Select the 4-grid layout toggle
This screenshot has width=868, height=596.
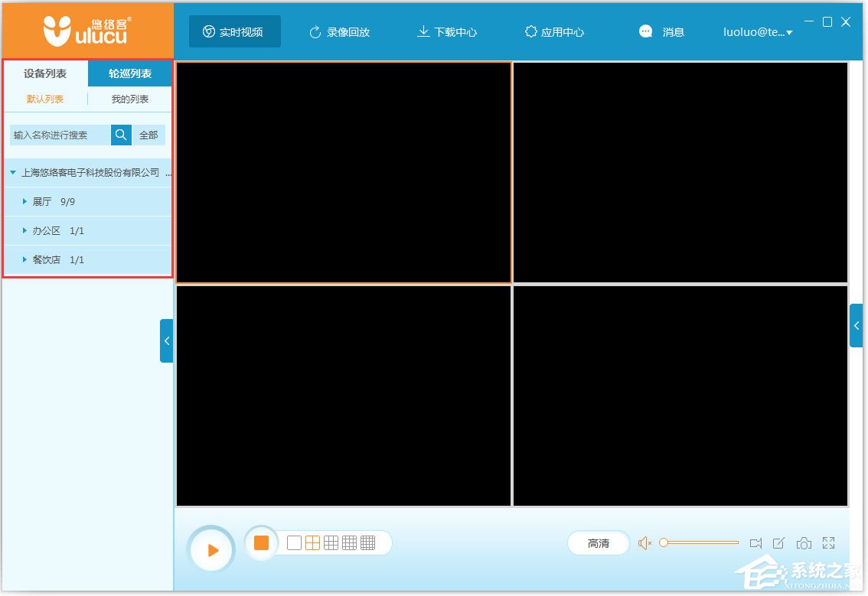[312, 542]
